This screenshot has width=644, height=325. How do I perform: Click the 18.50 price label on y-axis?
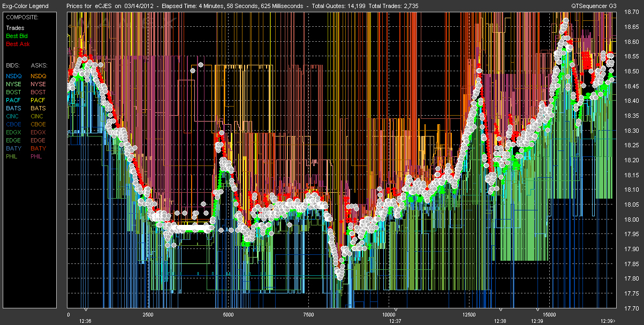[631, 71]
